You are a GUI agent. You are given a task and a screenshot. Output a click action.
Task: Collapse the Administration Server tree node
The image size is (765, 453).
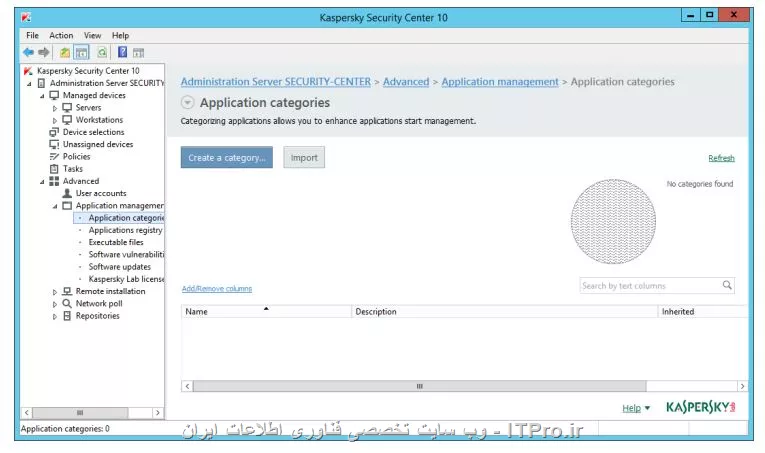(29, 84)
